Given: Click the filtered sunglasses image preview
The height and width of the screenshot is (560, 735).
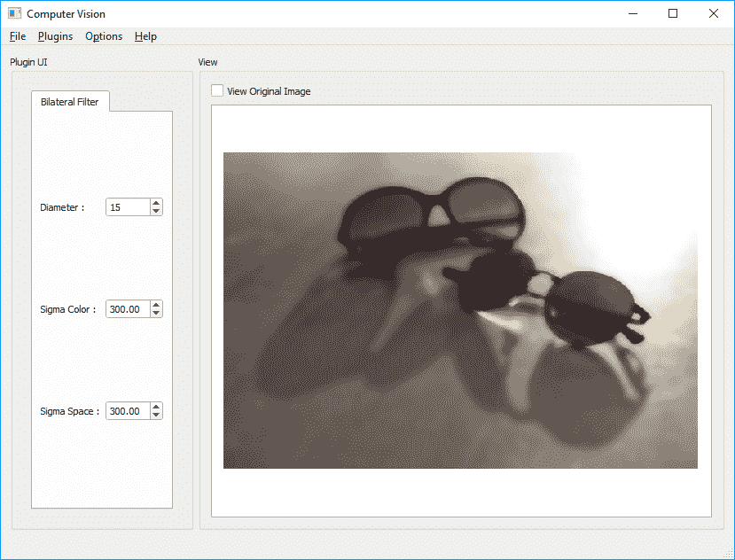Looking at the screenshot, I should point(460,310).
